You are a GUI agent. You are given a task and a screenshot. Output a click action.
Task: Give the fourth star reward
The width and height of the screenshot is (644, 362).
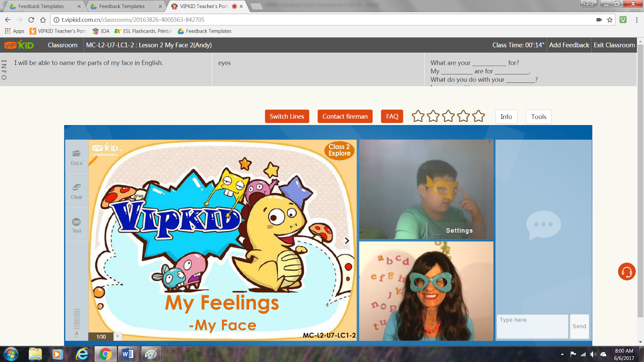pos(463,116)
